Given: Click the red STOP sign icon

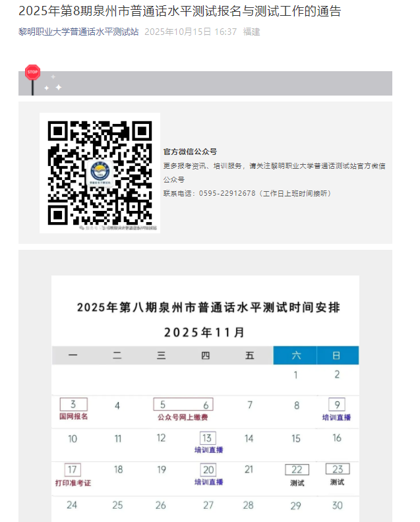Looking at the screenshot, I should (x=32, y=72).
